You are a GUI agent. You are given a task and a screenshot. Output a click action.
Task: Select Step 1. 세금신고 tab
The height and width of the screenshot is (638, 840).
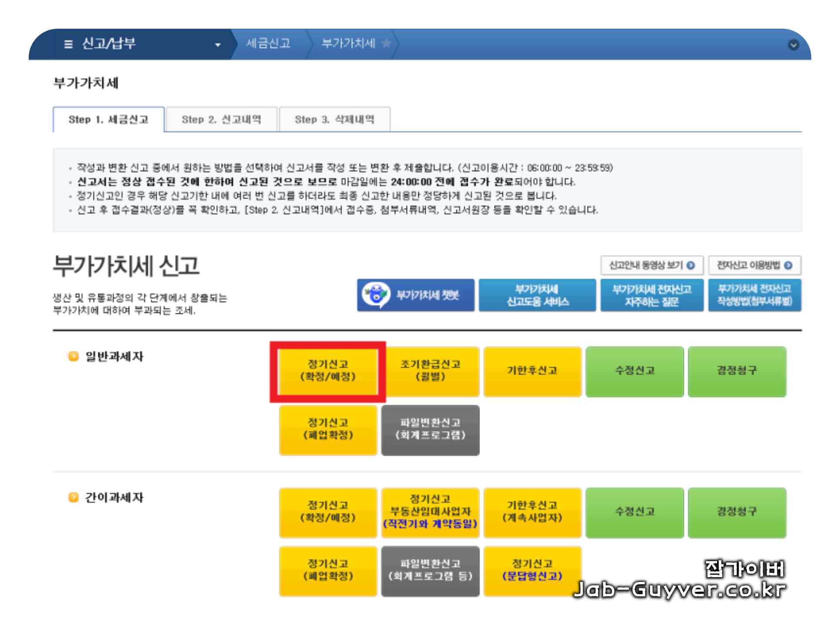click(109, 120)
